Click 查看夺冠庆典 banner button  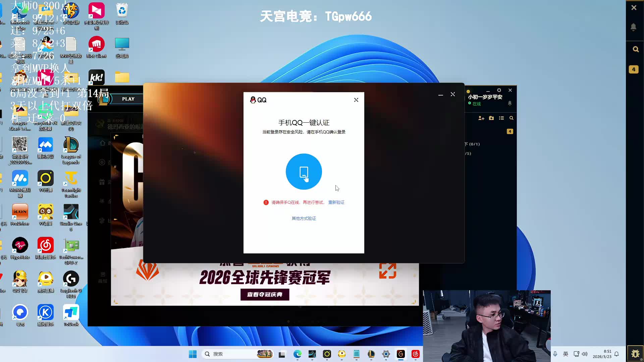(265, 295)
